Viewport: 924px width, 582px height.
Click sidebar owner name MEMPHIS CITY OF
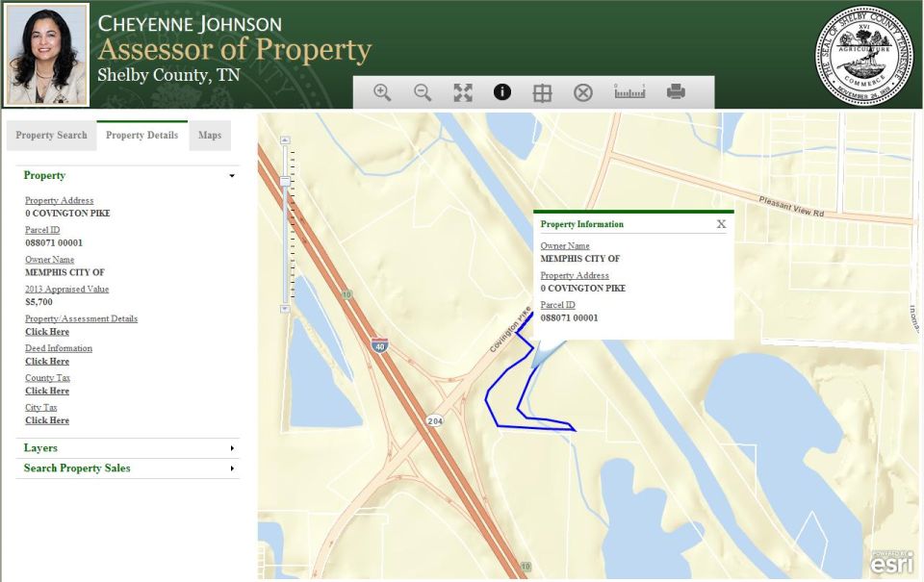(64, 272)
